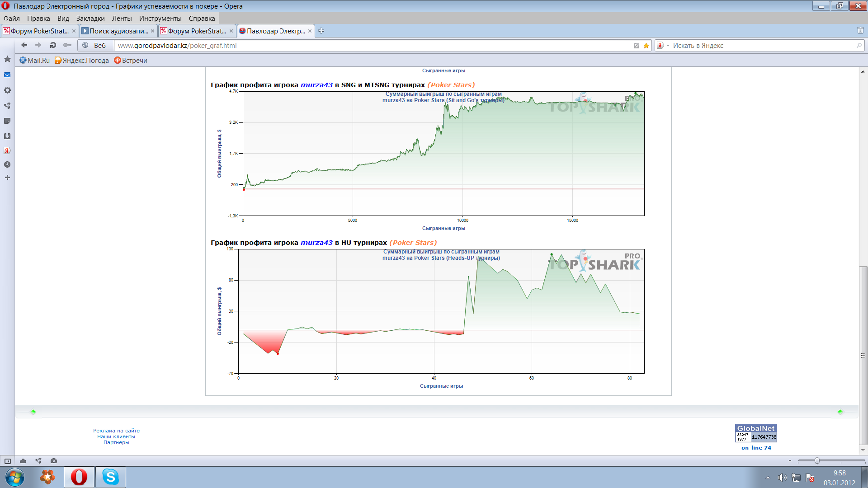Viewport: 868px width, 488px height.
Task: Open the Downloads panel in sidebar
Action: tap(7, 136)
